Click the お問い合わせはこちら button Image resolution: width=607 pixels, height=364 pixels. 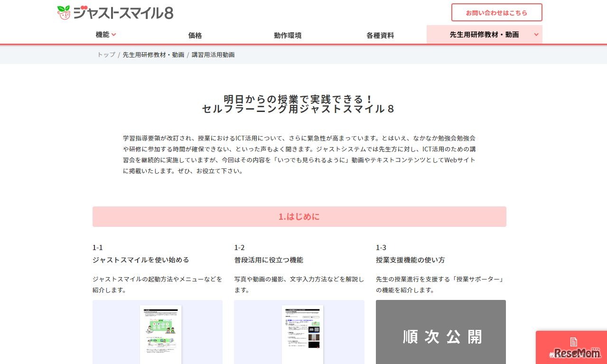point(496,12)
